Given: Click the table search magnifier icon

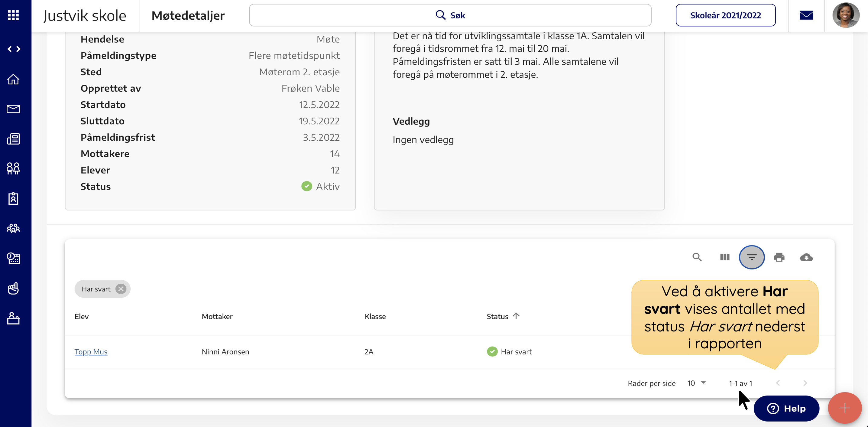Looking at the screenshot, I should [697, 257].
